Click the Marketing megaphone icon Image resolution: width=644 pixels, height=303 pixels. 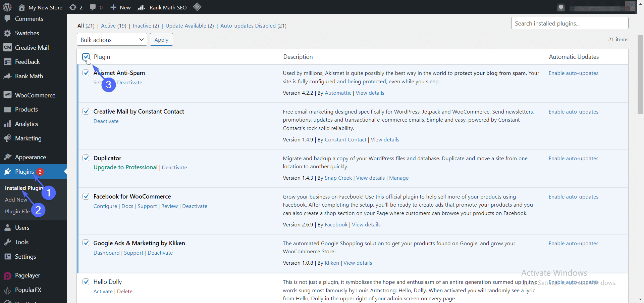pos(7,138)
